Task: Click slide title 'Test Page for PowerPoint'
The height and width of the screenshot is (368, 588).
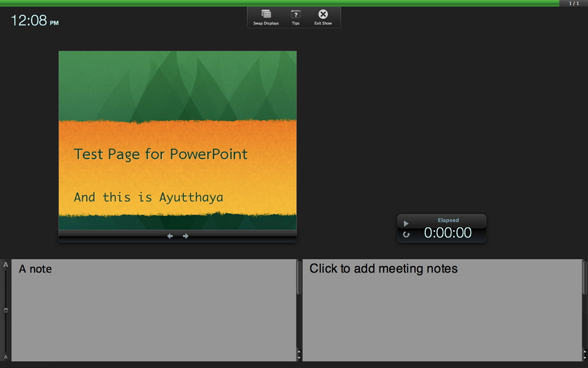Action: tap(161, 154)
